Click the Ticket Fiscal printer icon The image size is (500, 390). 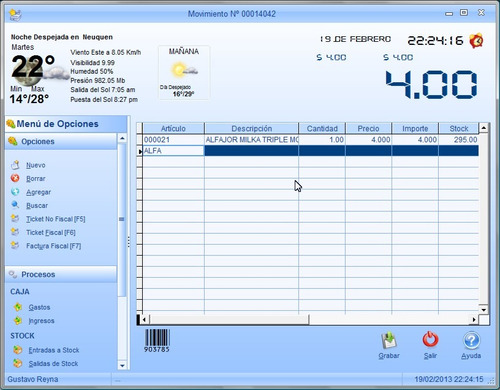pos(15,232)
